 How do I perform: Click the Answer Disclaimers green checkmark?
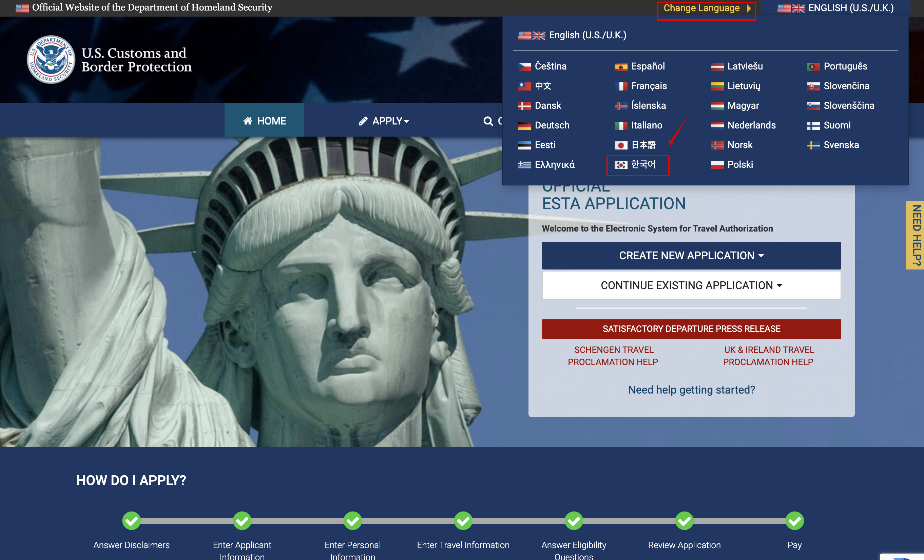tap(131, 521)
